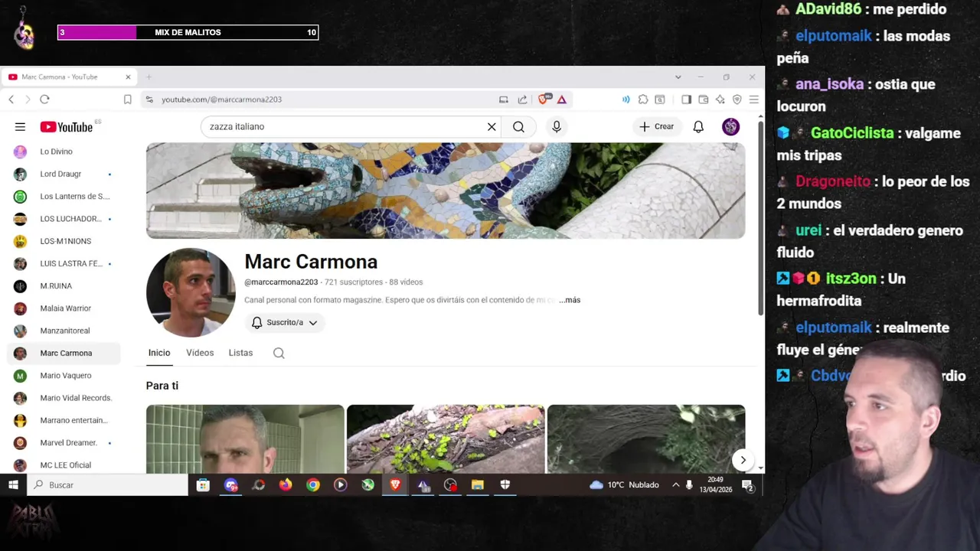Run search with the magnifier button
This screenshot has width=980, height=551.
pyautogui.click(x=518, y=127)
